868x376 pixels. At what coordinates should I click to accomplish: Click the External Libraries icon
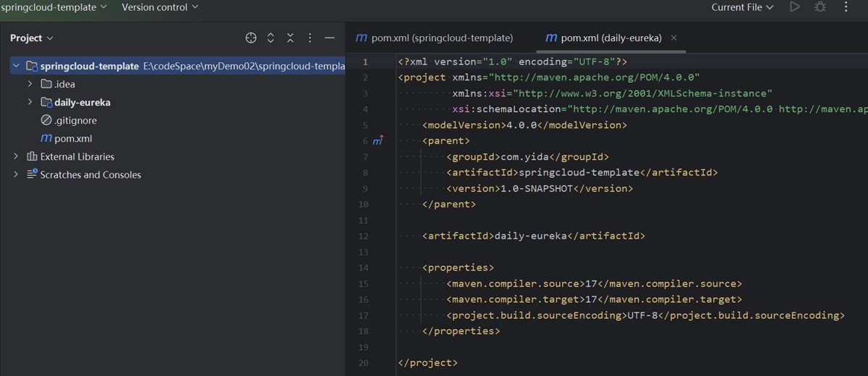(32, 156)
